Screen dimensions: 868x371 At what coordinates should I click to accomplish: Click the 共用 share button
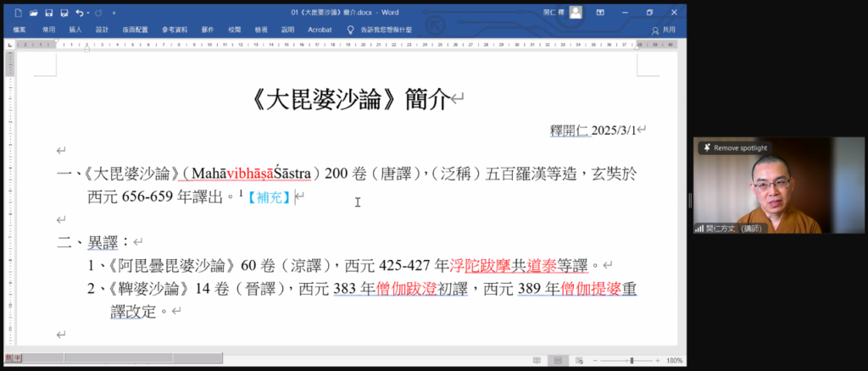[x=664, y=29]
